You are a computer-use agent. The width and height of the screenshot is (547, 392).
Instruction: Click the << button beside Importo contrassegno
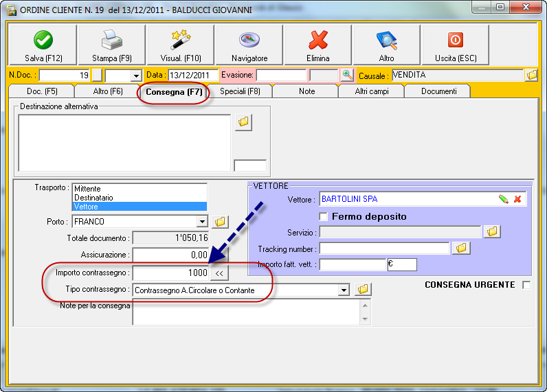[x=219, y=273]
